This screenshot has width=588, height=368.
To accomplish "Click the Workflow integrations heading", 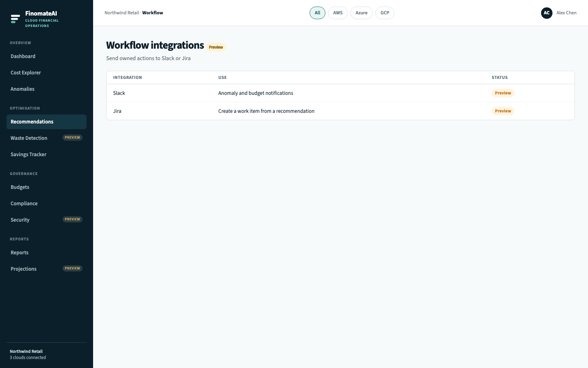I will coord(155,45).
